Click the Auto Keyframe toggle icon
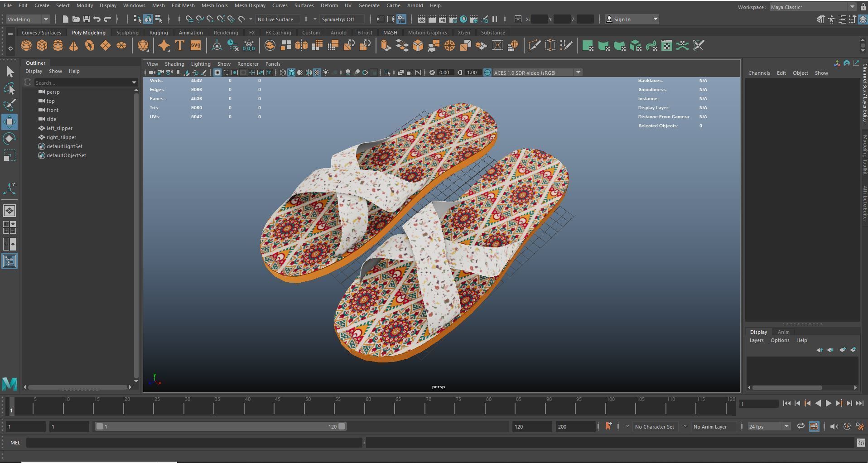Viewport: 868px width, 463px height. pos(847,426)
